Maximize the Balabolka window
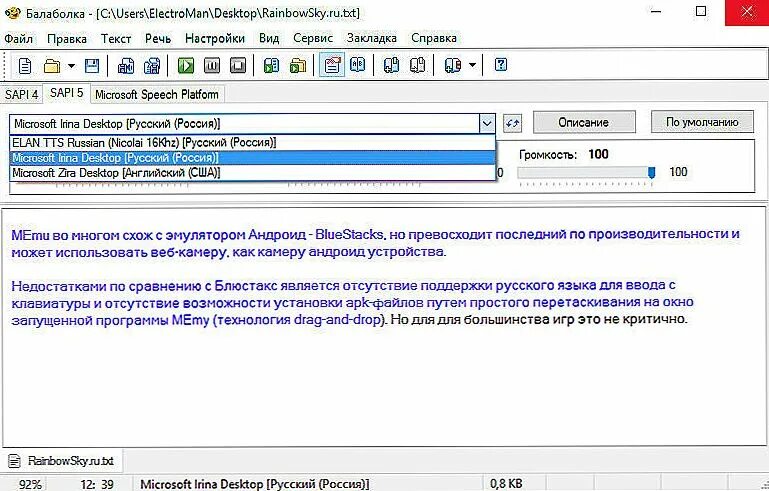Viewport: 769px width, 491px height. [701, 12]
